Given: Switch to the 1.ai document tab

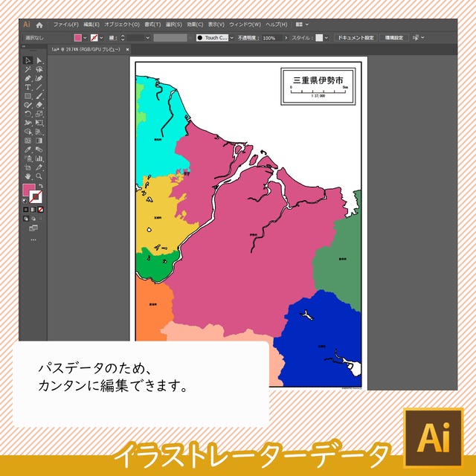Looking at the screenshot, I should 86,49.
